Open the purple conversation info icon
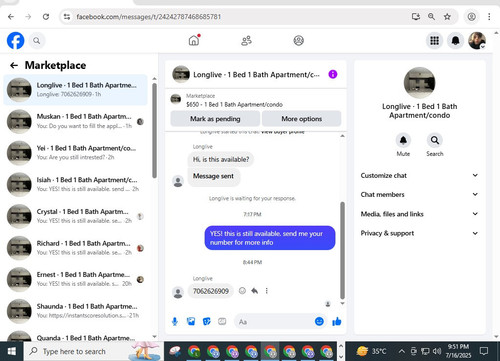The image size is (500, 361). 333,74
